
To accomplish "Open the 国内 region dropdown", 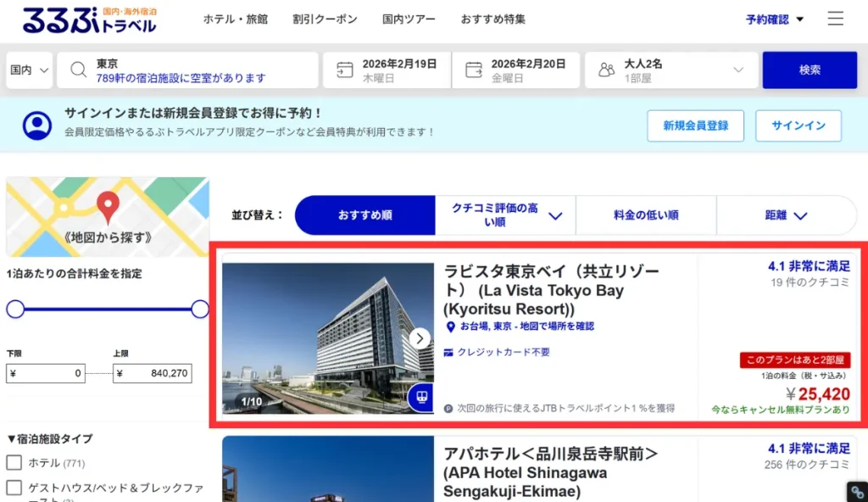I will pos(28,70).
